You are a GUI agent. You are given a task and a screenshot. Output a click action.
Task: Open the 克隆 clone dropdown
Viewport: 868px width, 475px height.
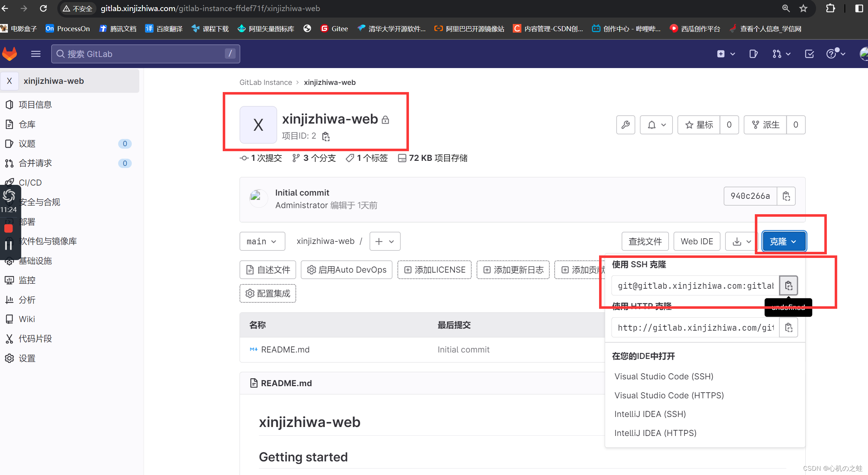click(783, 241)
